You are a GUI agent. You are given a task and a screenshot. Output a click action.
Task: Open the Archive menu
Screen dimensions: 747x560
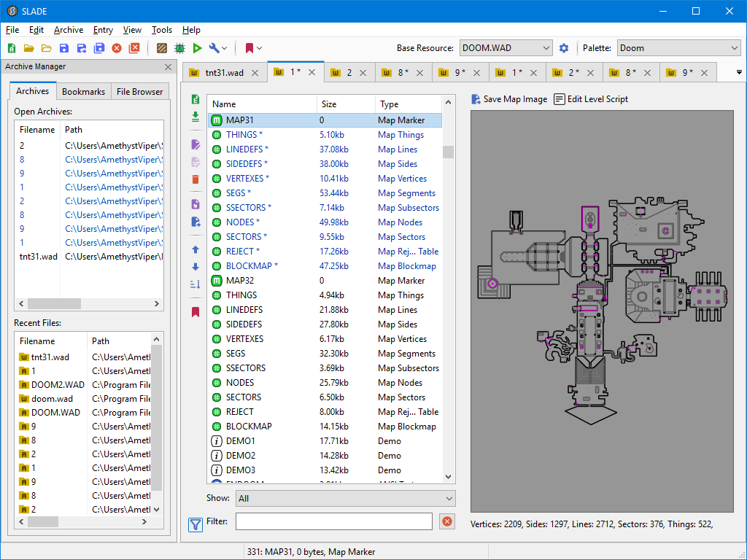point(69,30)
